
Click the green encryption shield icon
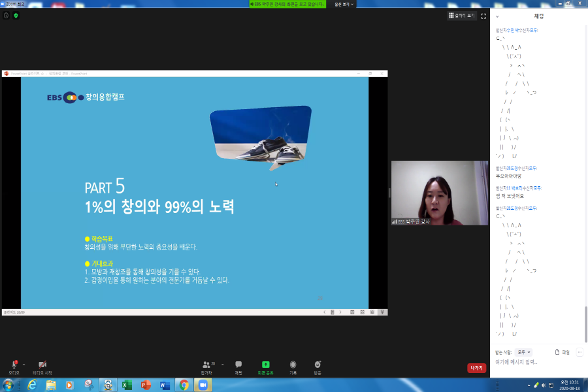pyautogui.click(x=16, y=15)
